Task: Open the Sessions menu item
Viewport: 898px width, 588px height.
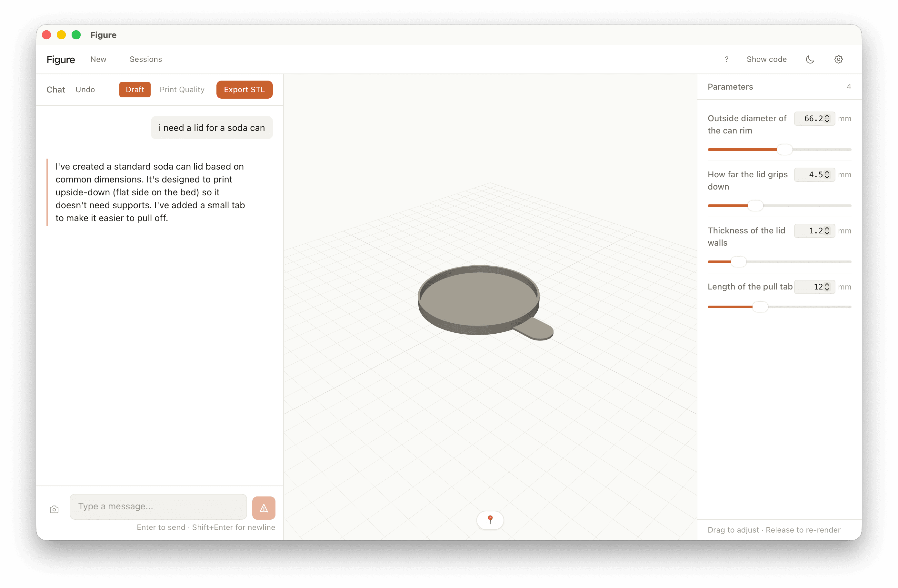Action: tap(146, 59)
